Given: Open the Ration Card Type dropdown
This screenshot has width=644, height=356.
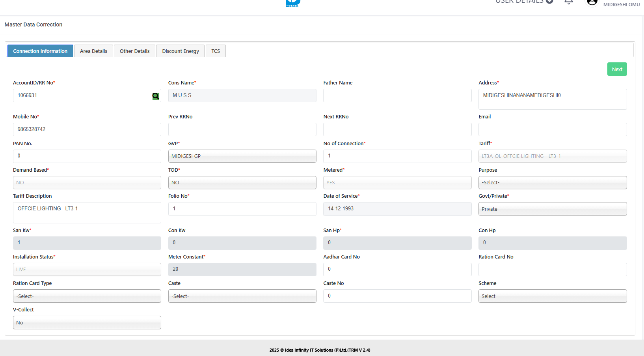Looking at the screenshot, I should pyautogui.click(x=87, y=296).
